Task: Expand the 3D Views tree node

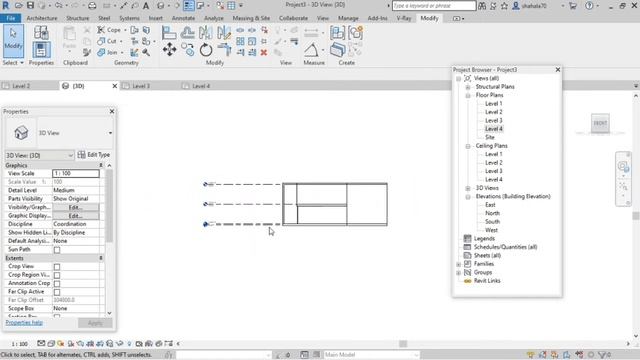Action: [x=468, y=188]
